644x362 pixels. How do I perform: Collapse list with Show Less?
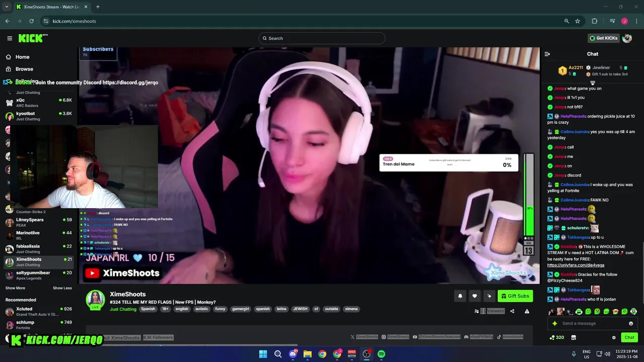(62, 288)
